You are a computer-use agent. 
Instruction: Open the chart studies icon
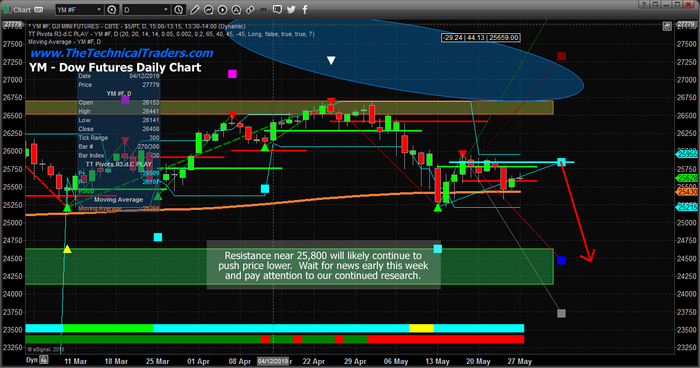(x=208, y=9)
